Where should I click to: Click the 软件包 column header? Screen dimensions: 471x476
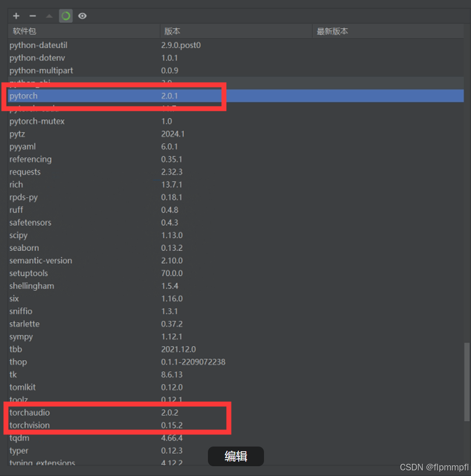(x=84, y=31)
